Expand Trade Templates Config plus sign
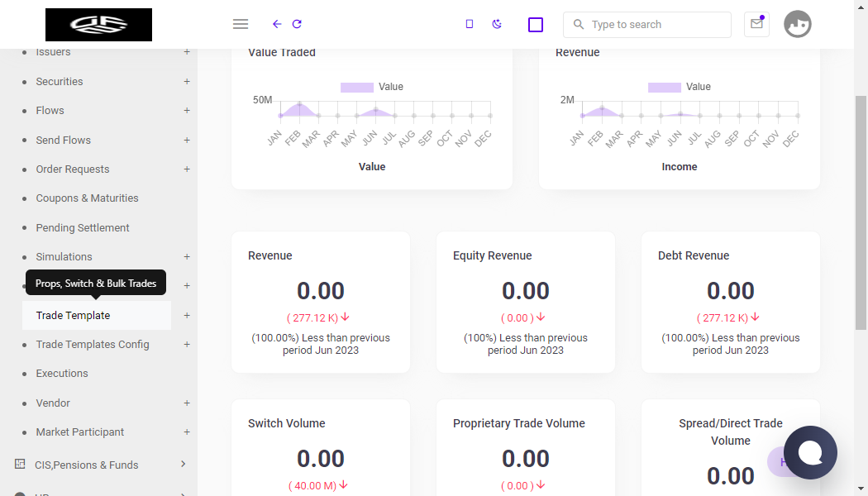This screenshot has height=496, width=868. click(187, 345)
